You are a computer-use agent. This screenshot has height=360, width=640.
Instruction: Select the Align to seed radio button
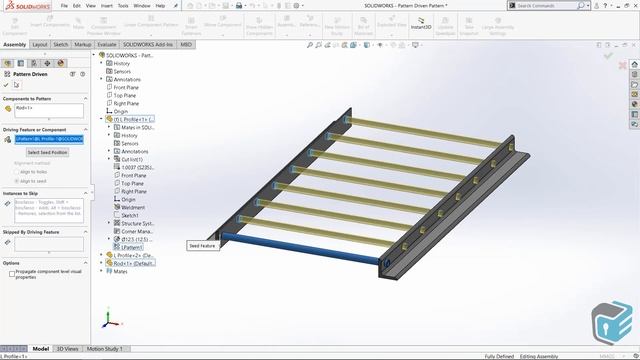coord(17,181)
